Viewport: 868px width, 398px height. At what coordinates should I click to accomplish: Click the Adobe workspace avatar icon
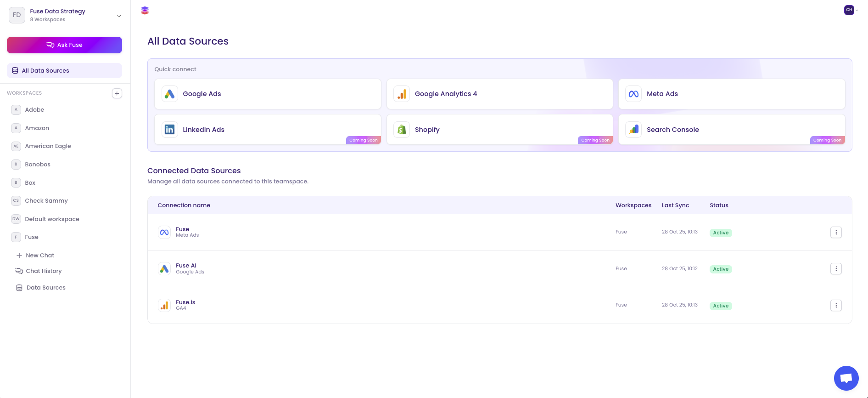pyautogui.click(x=16, y=110)
